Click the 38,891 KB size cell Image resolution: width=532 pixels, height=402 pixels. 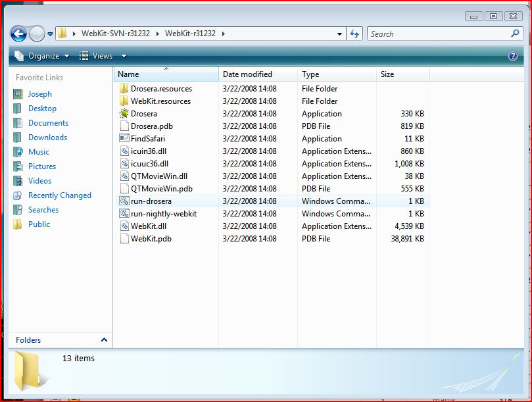pyautogui.click(x=407, y=239)
